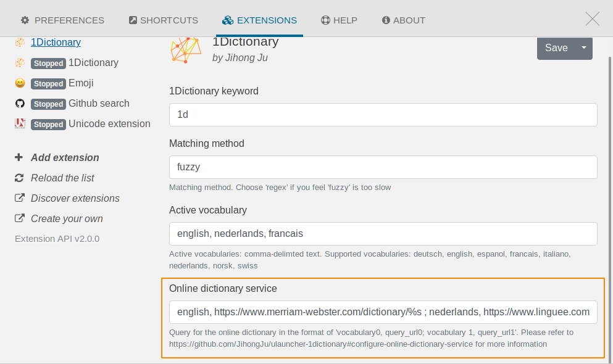
Task: Click the Stopped badge next to Emoji
Action: click(49, 83)
